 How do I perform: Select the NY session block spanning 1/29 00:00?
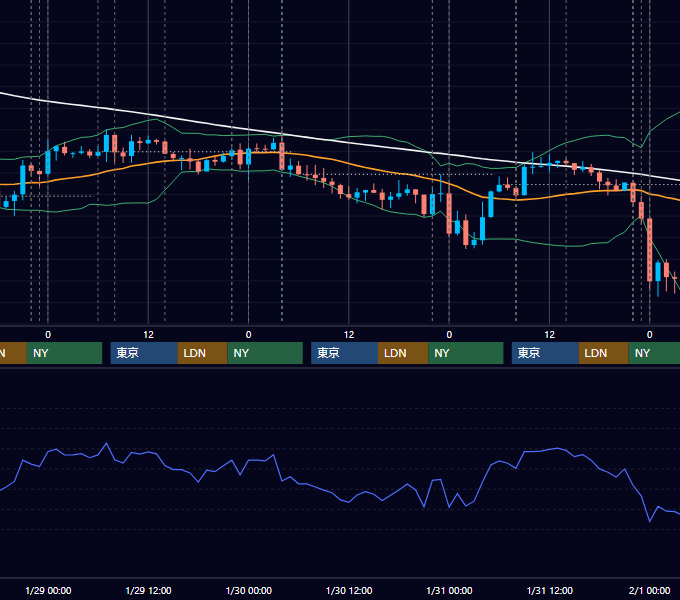[64, 353]
